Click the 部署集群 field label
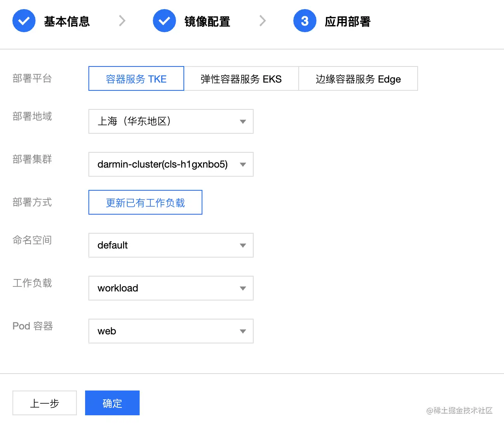504x426 pixels. tap(32, 159)
